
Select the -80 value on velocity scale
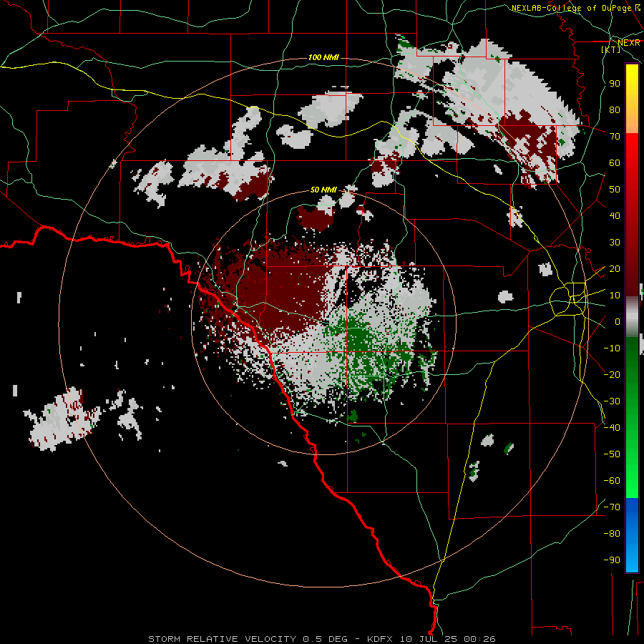[612, 534]
